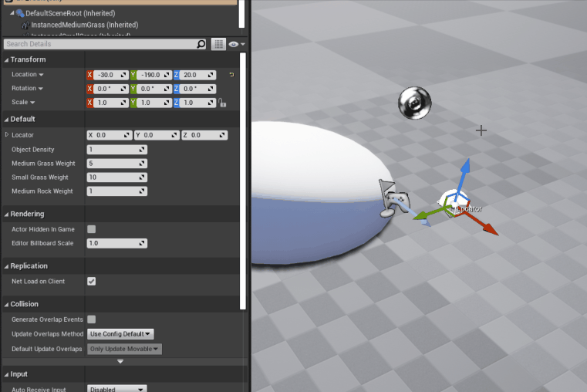Screen dimensions: 587x392
Task: Edit the Medium Grass Weight value
Action: (x=116, y=164)
